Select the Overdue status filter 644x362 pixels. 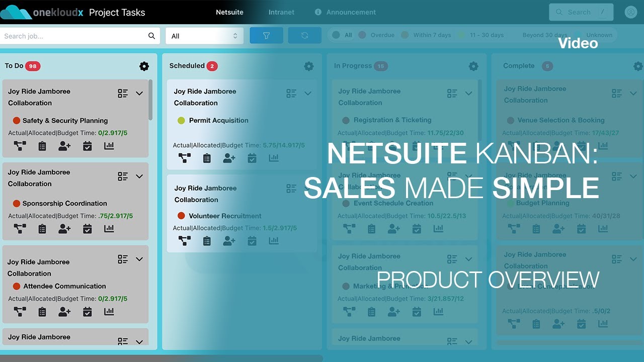376,35
